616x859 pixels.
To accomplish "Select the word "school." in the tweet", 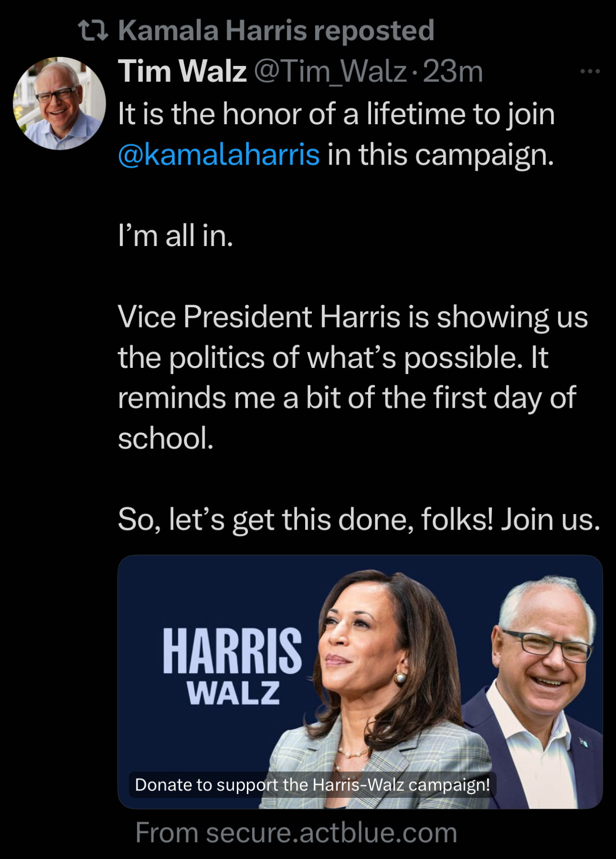I will (166, 439).
